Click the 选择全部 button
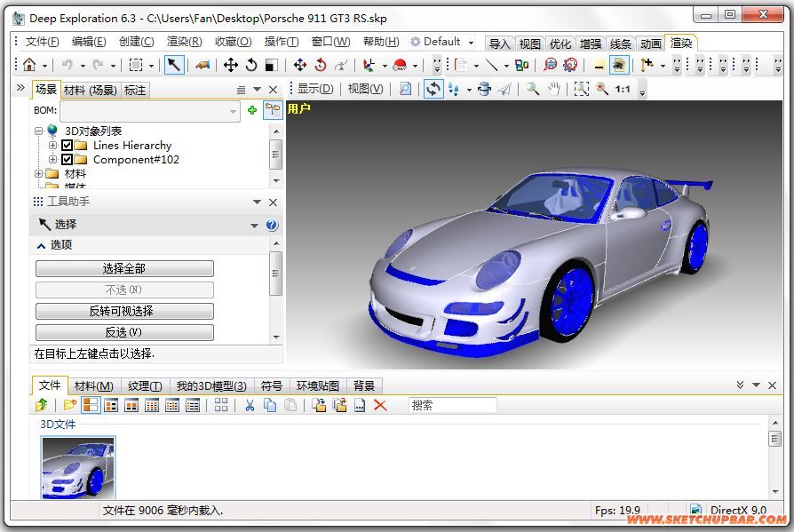Screen dimensions: 794x532 point(124,268)
